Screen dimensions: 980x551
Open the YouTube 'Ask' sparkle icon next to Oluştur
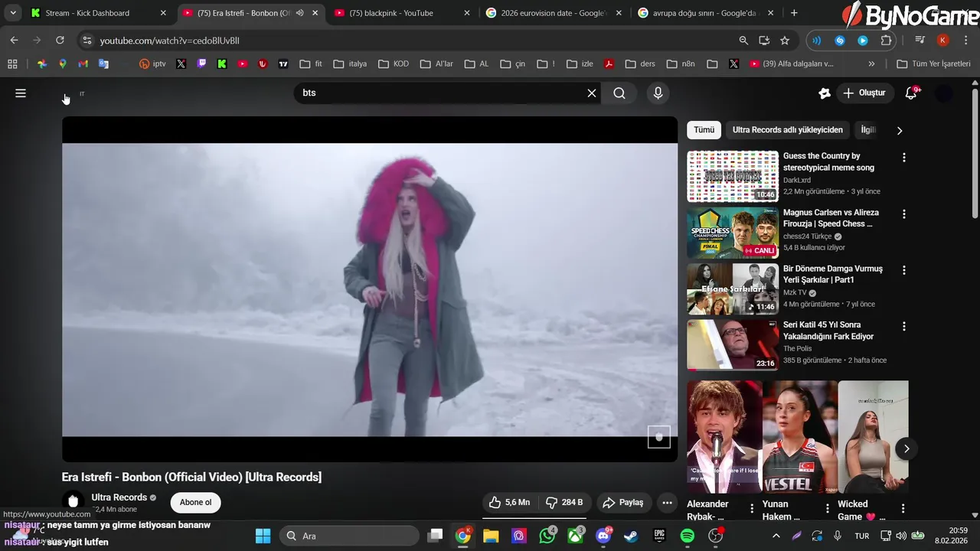point(825,93)
